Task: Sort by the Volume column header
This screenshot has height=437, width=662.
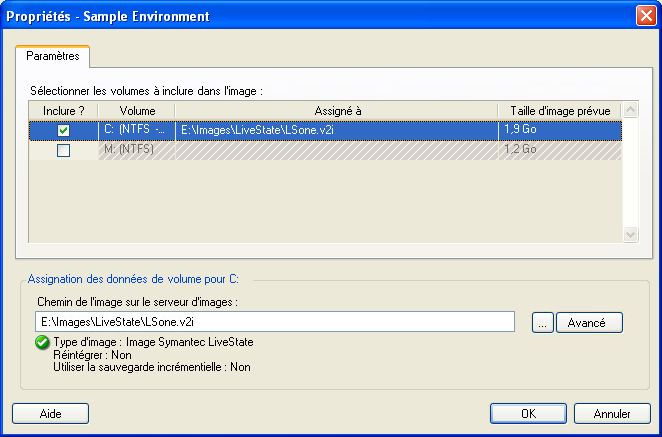Action: coord(137,109)
